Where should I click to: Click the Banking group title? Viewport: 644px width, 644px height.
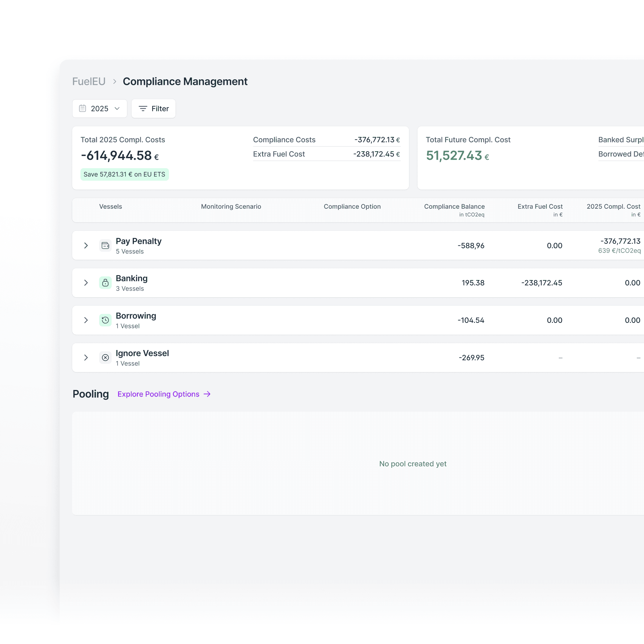tap(131, 278)
